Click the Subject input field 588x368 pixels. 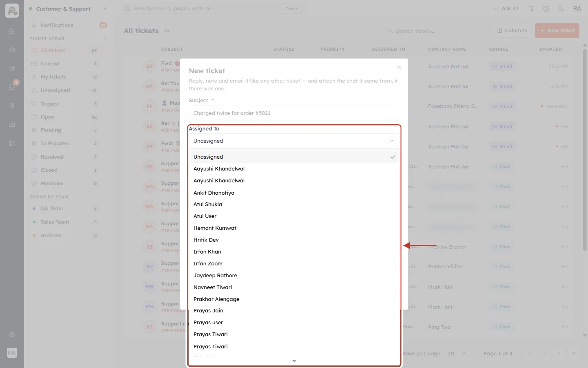tap(294, 113)
